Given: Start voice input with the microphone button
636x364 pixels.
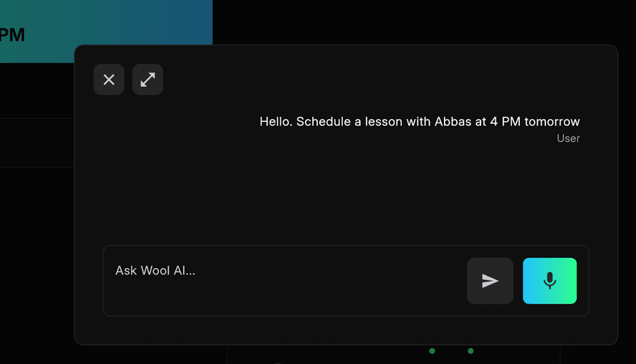Looking at the screenshot, I should (549, 281).
